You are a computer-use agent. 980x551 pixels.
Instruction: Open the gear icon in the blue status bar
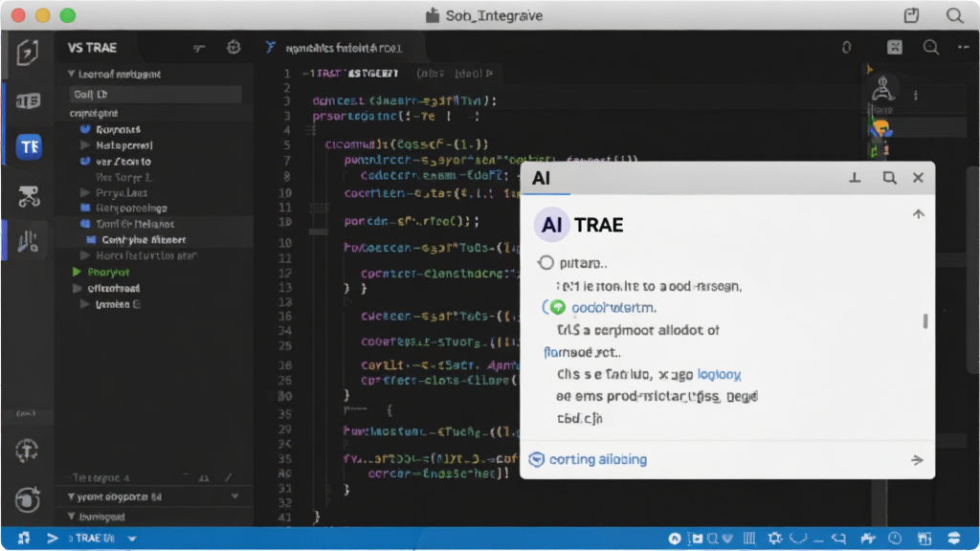pos(775,538)
